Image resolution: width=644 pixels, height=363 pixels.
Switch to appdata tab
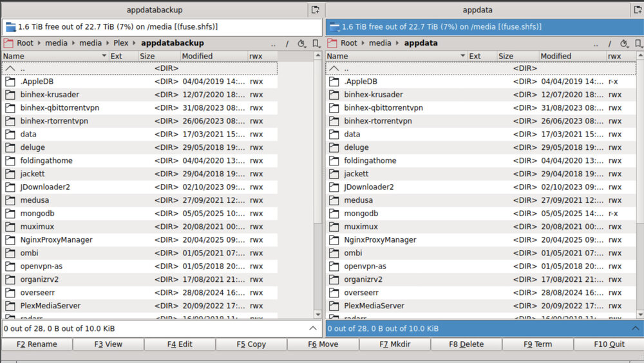click(477, 10)
